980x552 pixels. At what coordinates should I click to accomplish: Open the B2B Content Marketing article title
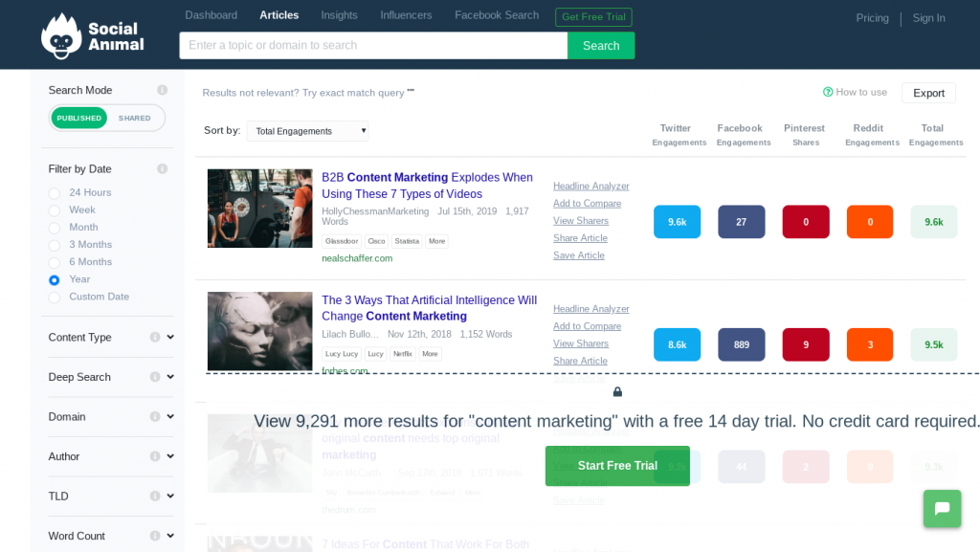(x=428, y=186)
